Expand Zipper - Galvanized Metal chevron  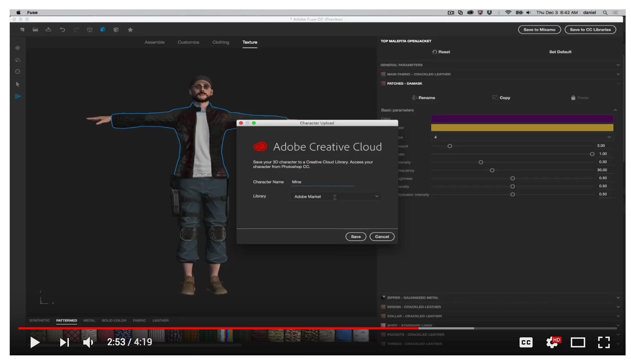coord(618,298)
